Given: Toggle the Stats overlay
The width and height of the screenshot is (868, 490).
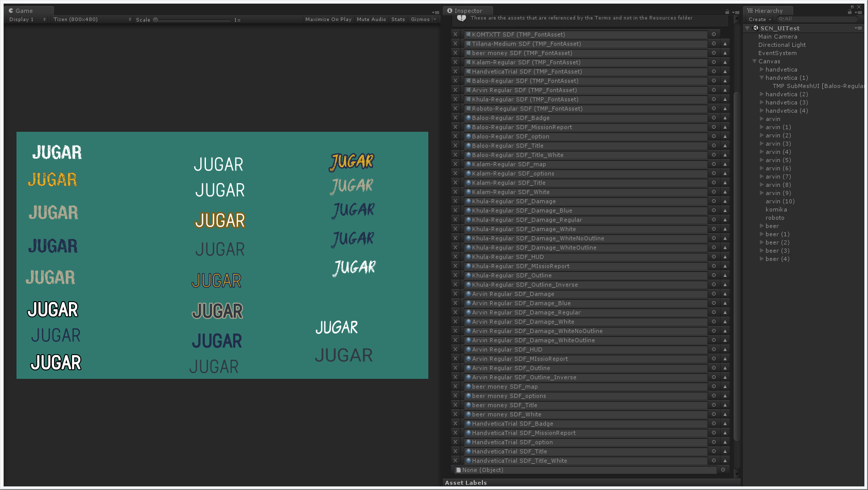Looking at the screenshot, I should [x=398, y=20].
